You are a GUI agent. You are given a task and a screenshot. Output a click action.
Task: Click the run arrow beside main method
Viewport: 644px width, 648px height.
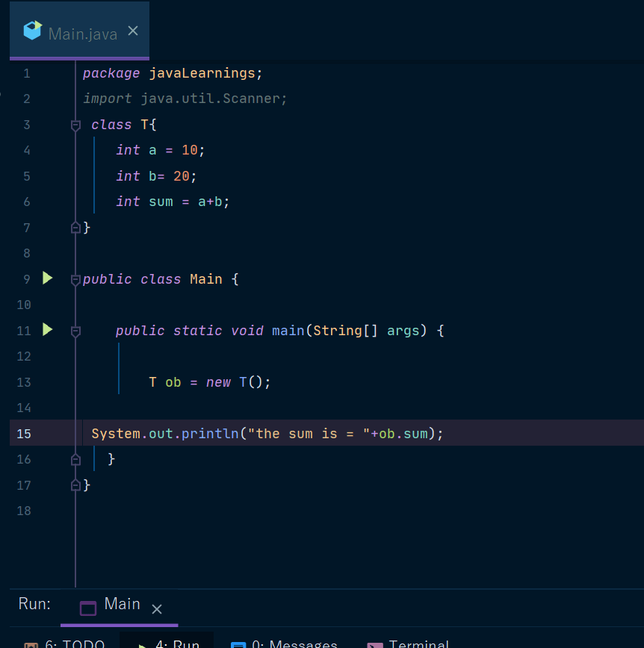tap(48, 329)
